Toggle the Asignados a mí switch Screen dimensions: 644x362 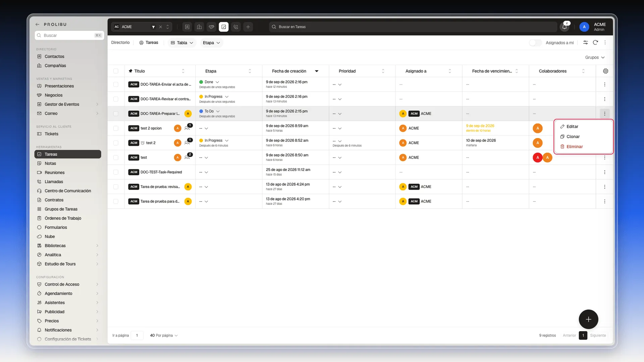[535, 43]
